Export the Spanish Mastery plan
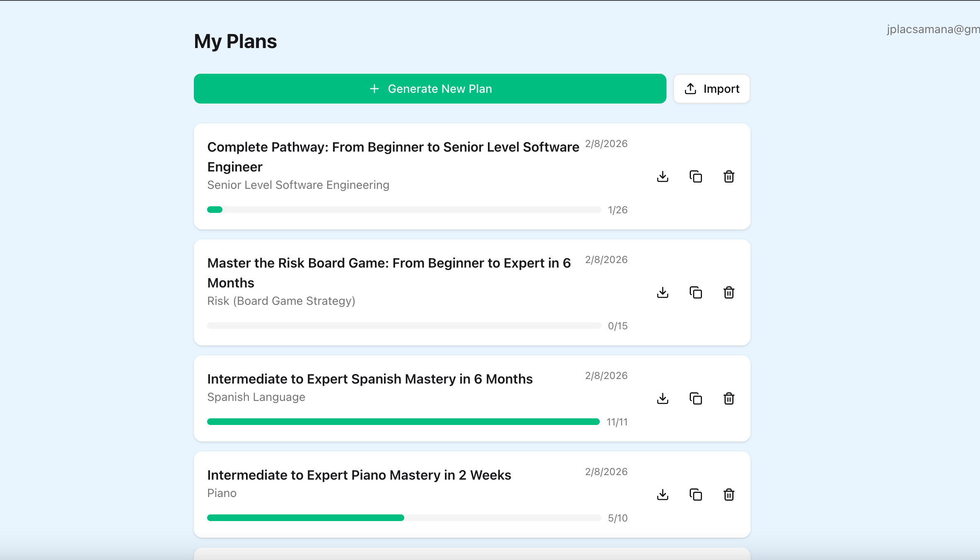 coord(663,398)
